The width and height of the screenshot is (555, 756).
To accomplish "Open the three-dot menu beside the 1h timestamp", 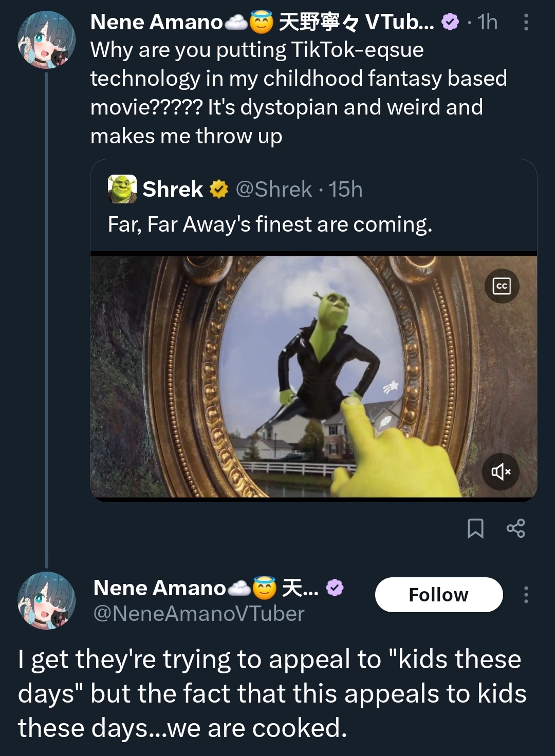I will [526, 22].
